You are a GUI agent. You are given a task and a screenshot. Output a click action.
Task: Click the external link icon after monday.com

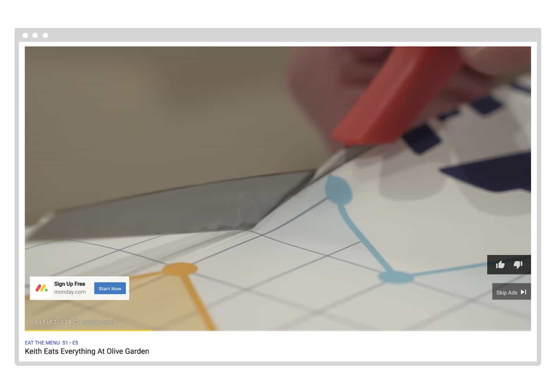[115, 322]
